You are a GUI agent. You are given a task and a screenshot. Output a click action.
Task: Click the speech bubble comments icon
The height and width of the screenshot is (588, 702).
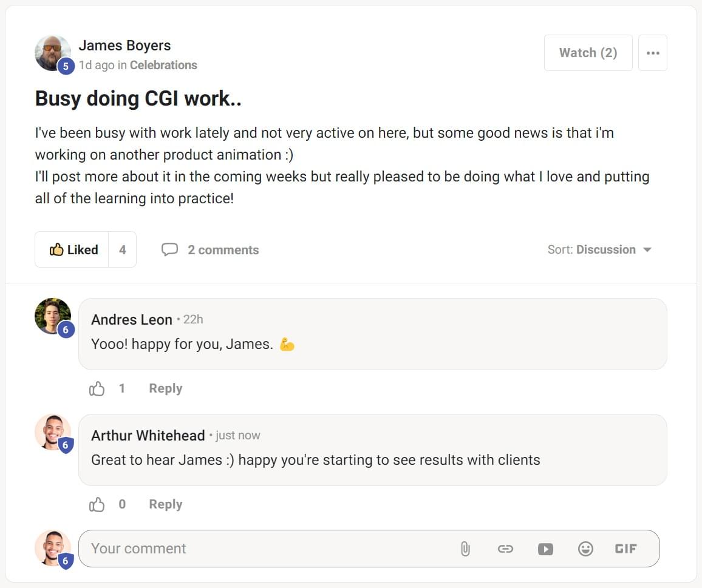pyautogui.click(x=169, y=249)
